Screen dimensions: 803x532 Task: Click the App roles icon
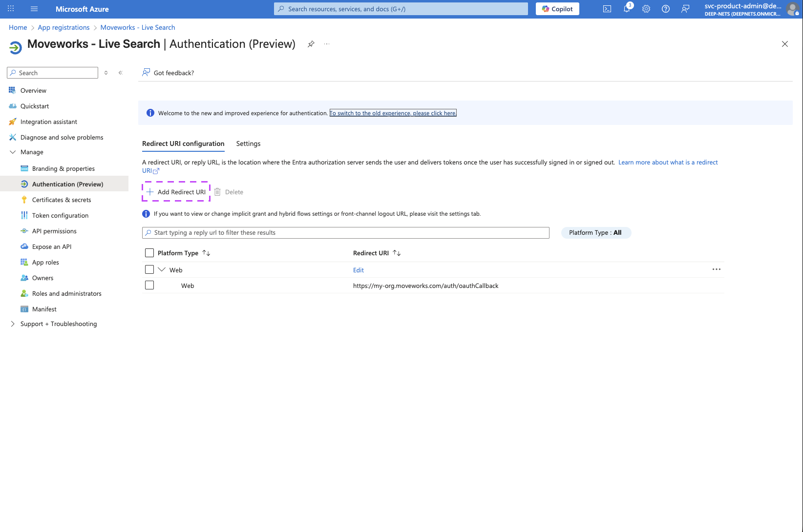pyautogui.click(x=24, y=262)
